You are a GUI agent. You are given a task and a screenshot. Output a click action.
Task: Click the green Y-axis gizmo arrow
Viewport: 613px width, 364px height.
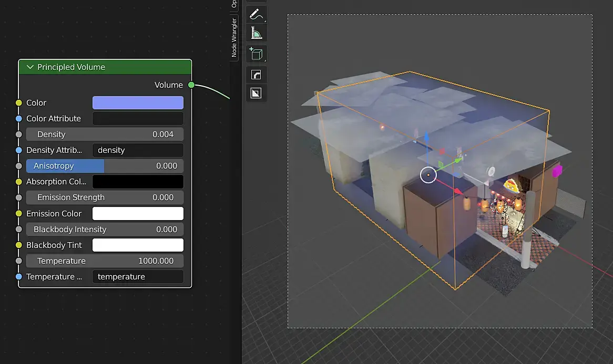click(x=458, y=160)
